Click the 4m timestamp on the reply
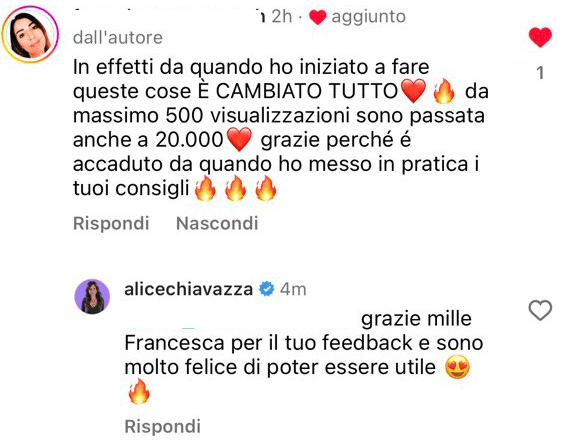This screenshot has width=572, height=445. click(293, 289)
